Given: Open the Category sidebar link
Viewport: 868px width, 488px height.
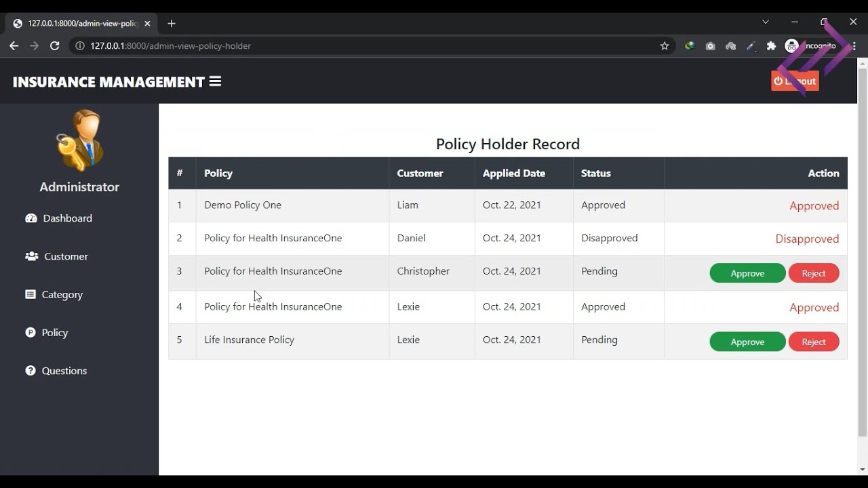Looking at the screenshot, I should (x=54, y=295).
